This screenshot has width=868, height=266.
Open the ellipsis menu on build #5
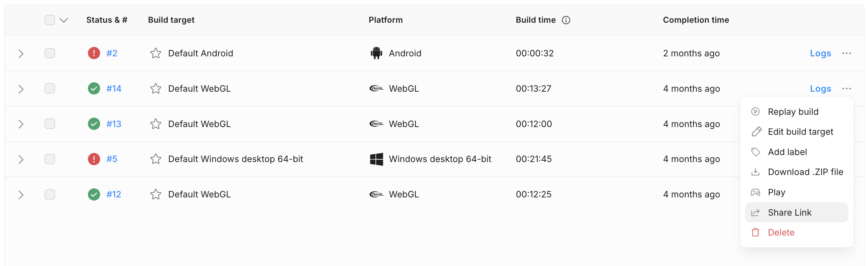[847, 159]
